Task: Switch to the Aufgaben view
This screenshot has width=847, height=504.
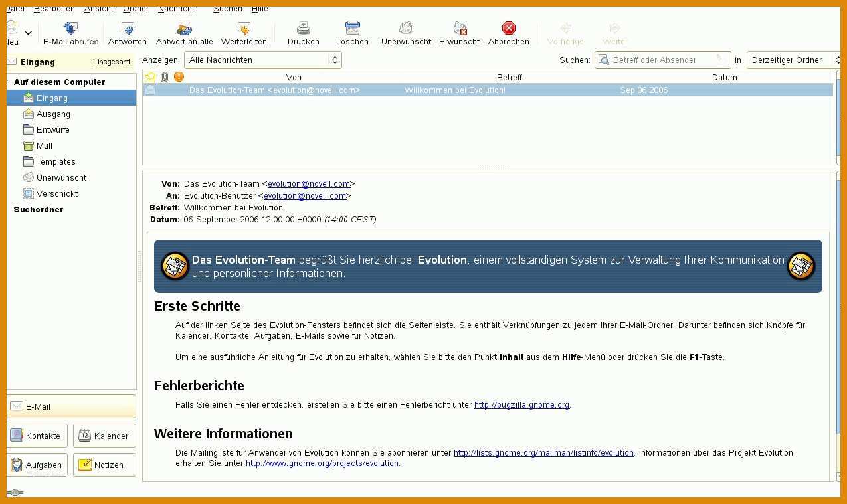Action: pyautogui.click(x=37, y=465)
